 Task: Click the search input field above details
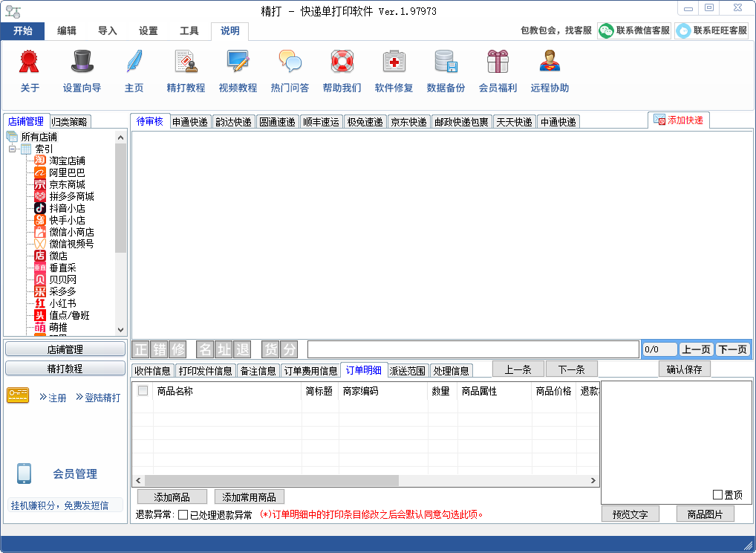[x=474, y=349]
